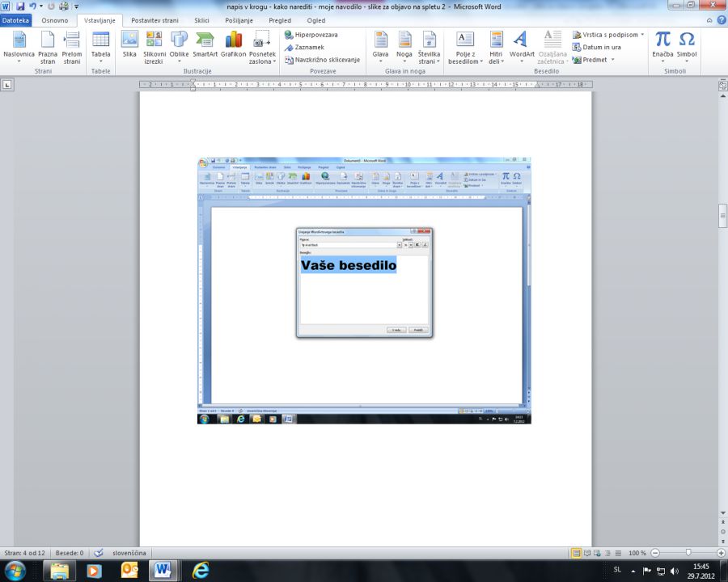The image size is (728, 582).
Task: Open zoom dialog via the 100 % label
Action: (x=637, y=553)
